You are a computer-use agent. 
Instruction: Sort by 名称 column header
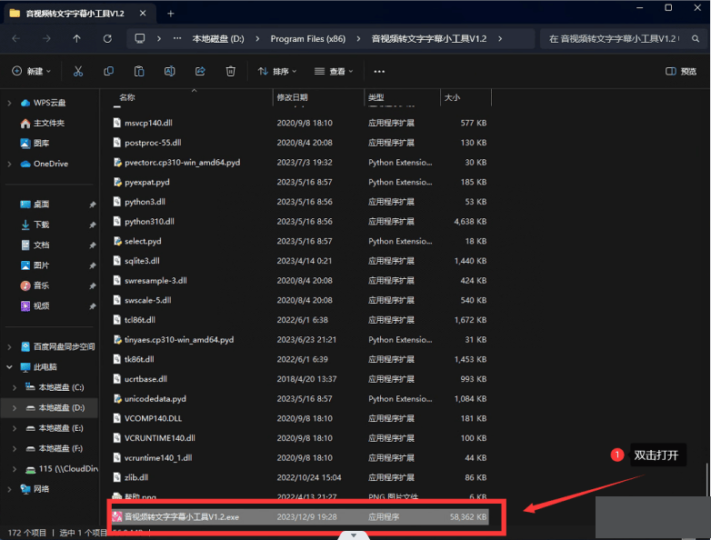coord(127,97)
